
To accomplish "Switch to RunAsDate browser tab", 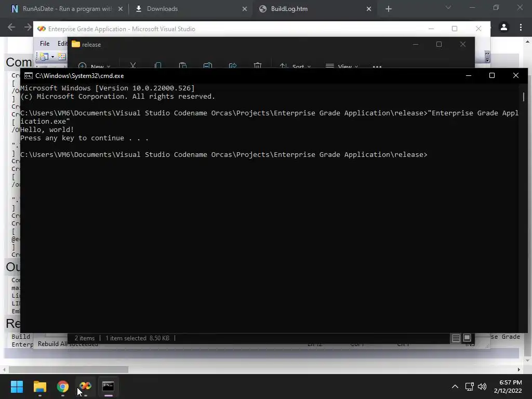I will tap(67, 9).
